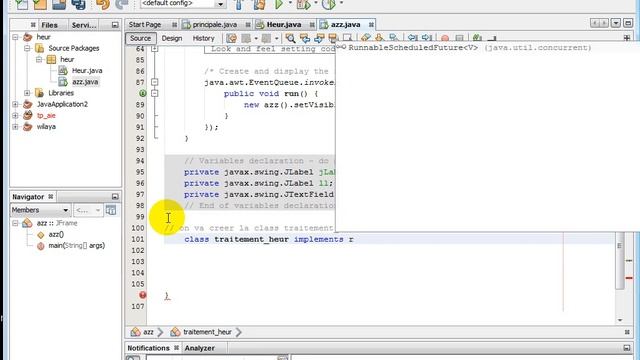Viewport: 640px width, 360px height.
Task: Expand the JavaApplication2 project
Action: tap(16, 104)
